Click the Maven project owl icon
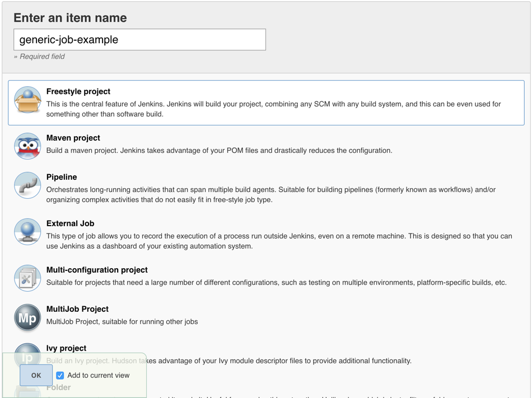 coord(27,147)
